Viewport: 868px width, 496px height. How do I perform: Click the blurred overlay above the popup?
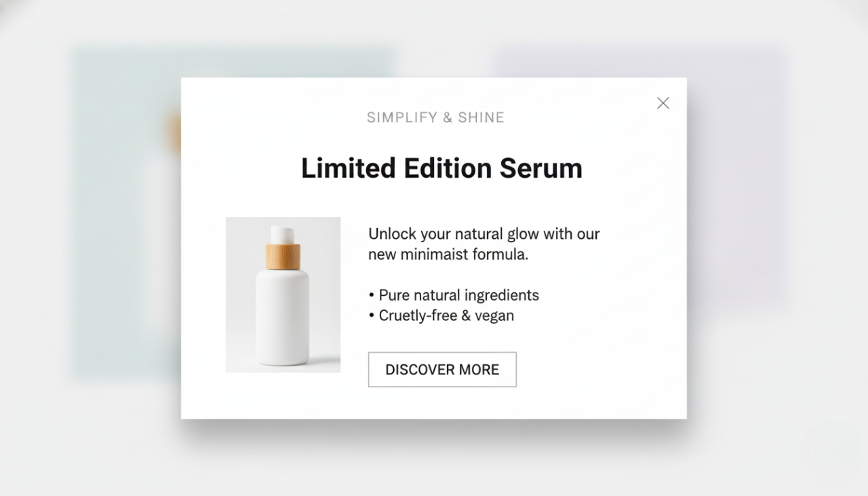[x=434, y=38]
